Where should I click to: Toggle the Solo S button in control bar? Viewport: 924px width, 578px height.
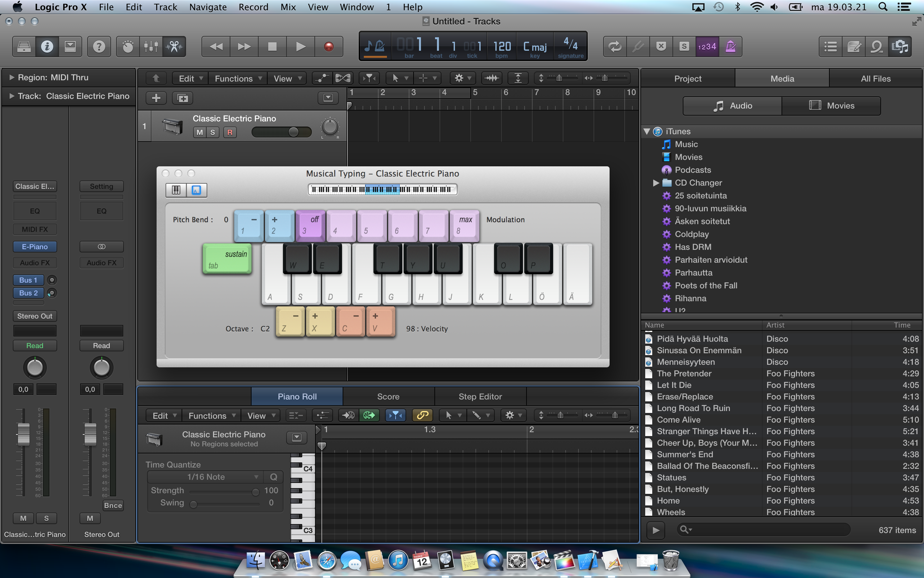(x=684, y=47)
